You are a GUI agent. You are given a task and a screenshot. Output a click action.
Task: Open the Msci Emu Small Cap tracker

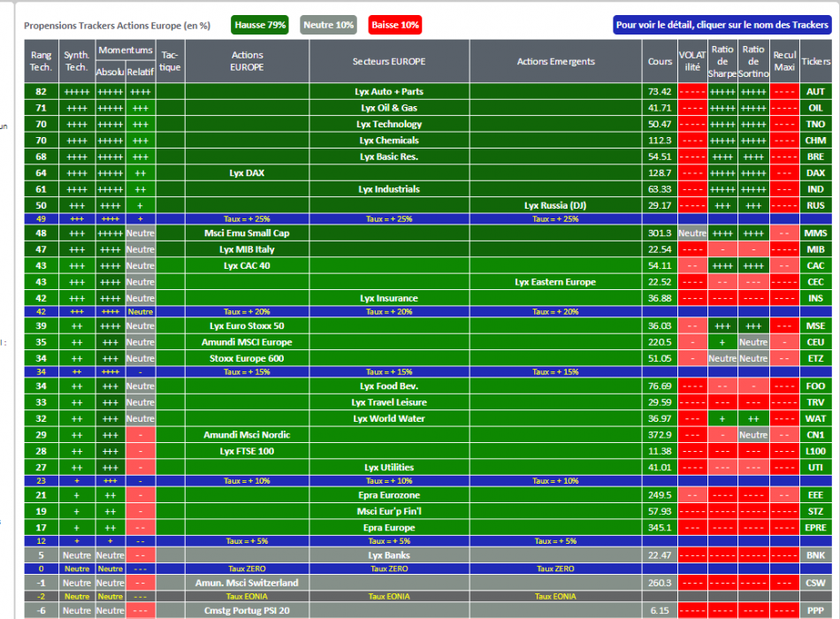pyautogui.click(x=247, y=233)
